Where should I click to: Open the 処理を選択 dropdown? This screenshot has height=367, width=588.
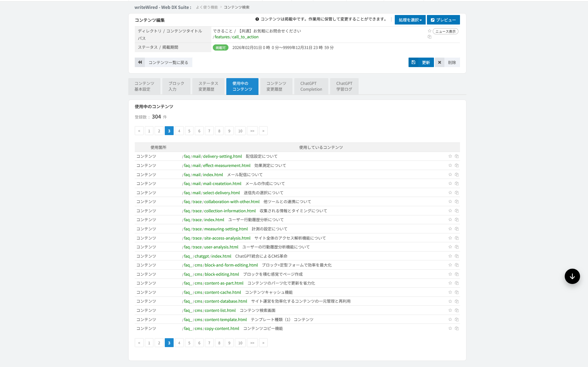coord(410,20)
